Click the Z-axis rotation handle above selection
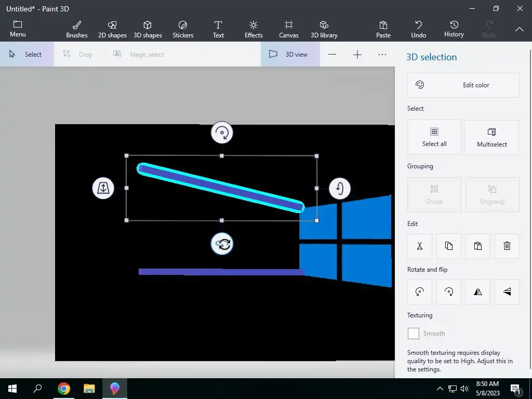Image resolution: width=532 pixels, height=399 pixels. coord(222,132)
